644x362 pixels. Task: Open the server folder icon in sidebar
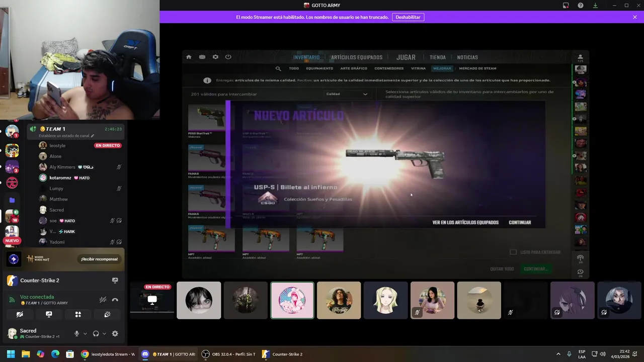point(12,200)
